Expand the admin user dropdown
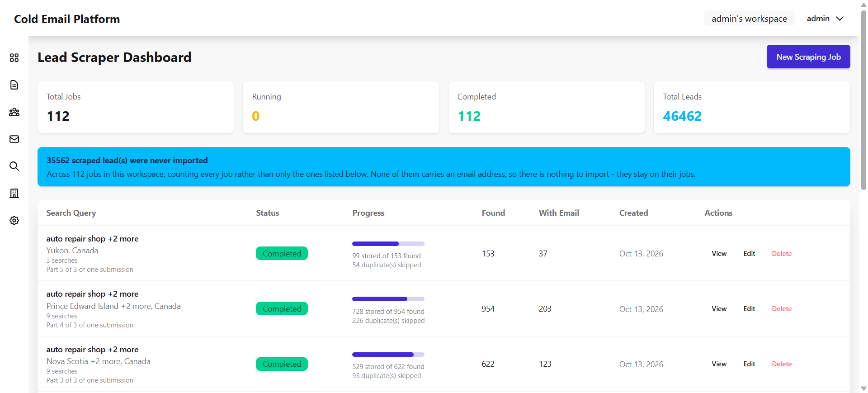This screenshot has width=868, height=393. point(825,19)
